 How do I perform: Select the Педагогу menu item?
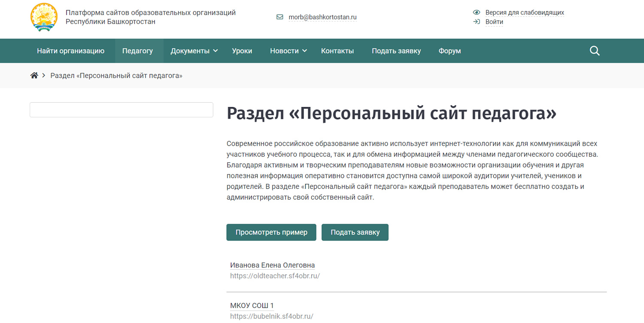(x=137, y=51)
